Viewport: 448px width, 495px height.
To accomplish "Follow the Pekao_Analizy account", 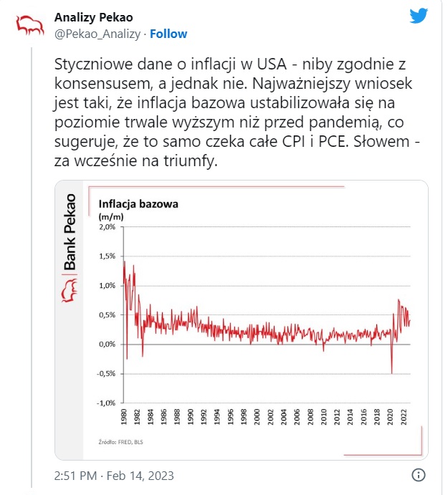I will (x=168, y=34).
